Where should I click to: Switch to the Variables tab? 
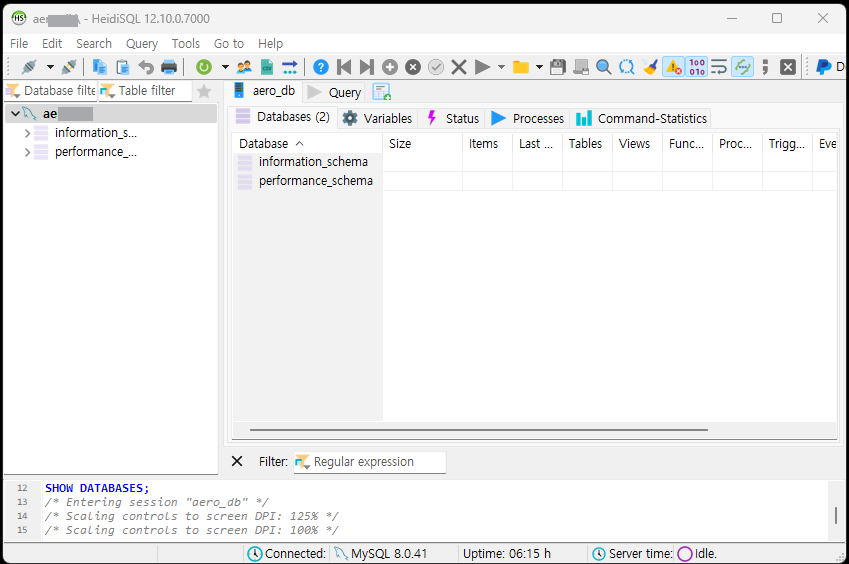point(378,118)
